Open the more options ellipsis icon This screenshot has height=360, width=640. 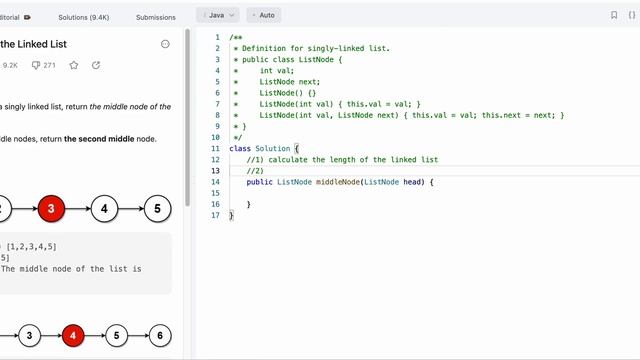[x=165, y=44]
